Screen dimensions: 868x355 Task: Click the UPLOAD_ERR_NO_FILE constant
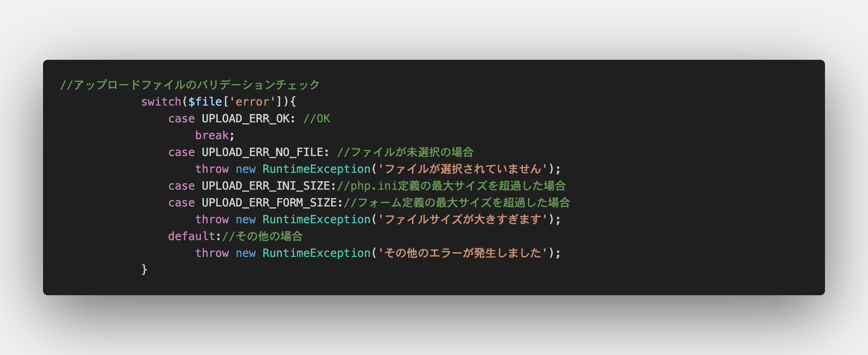(262, 152)
